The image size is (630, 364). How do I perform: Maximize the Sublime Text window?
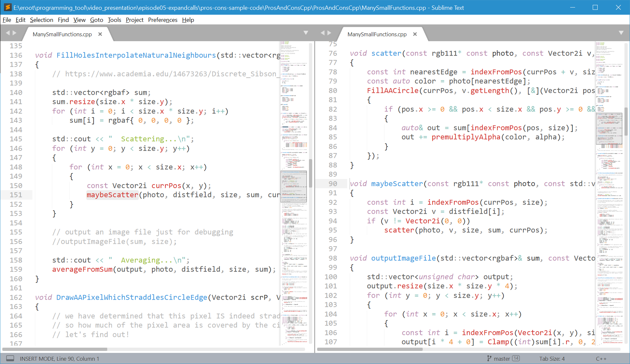[595, 7]
